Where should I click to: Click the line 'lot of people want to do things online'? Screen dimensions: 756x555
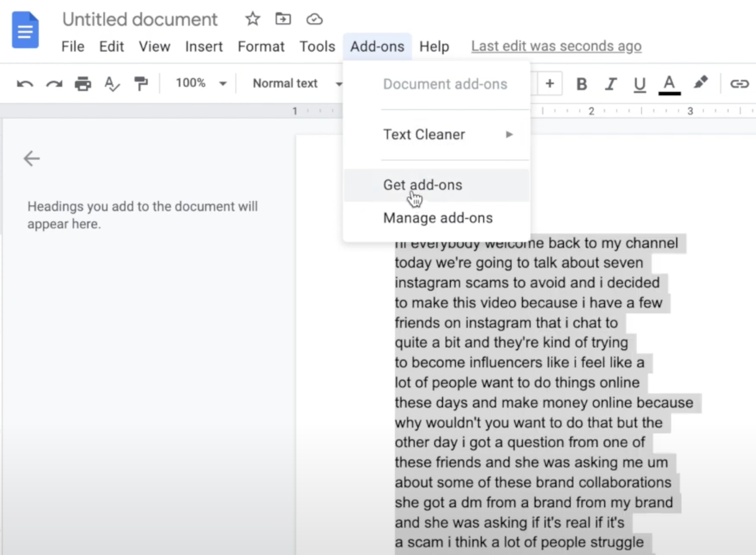click(517, 382)
